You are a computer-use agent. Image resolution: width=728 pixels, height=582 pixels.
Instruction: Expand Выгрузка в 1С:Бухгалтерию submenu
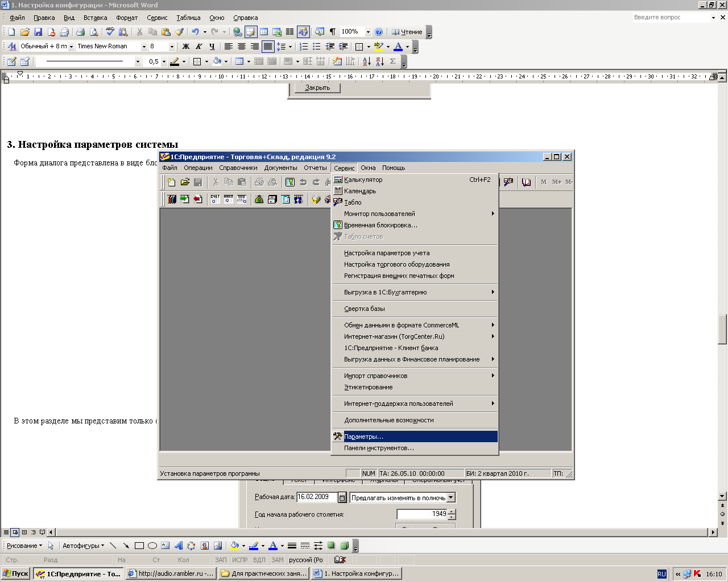click(414, 292)
